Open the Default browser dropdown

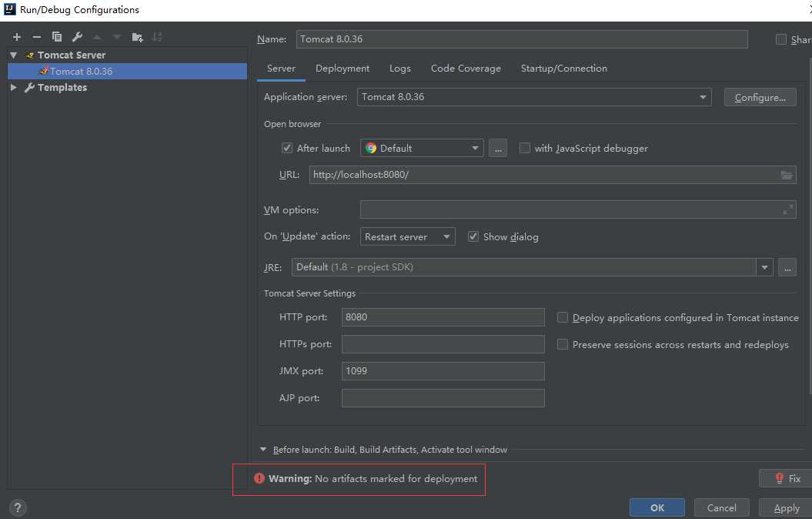[x=422, y=148]
